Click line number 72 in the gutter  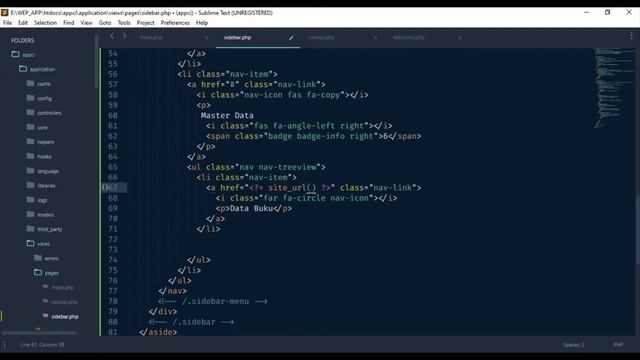[113, 239]
